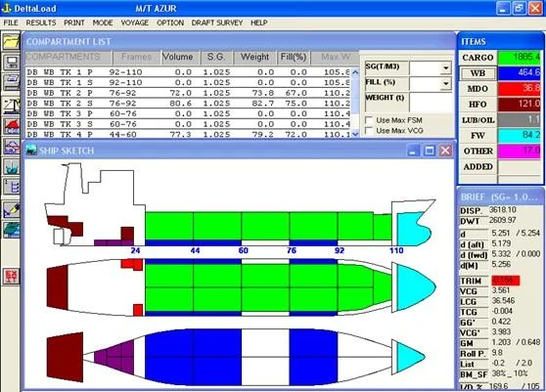This screenshot has width=546, height=392.
Task: Click the cyan FW color swatch
Action: pos(520,135)
